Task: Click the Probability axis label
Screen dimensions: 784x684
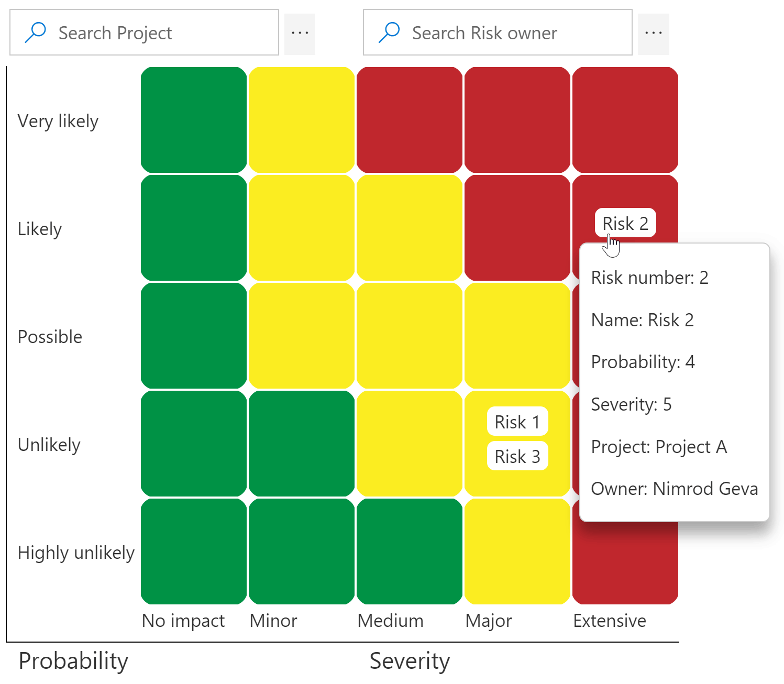Action: tap(73, 661)
